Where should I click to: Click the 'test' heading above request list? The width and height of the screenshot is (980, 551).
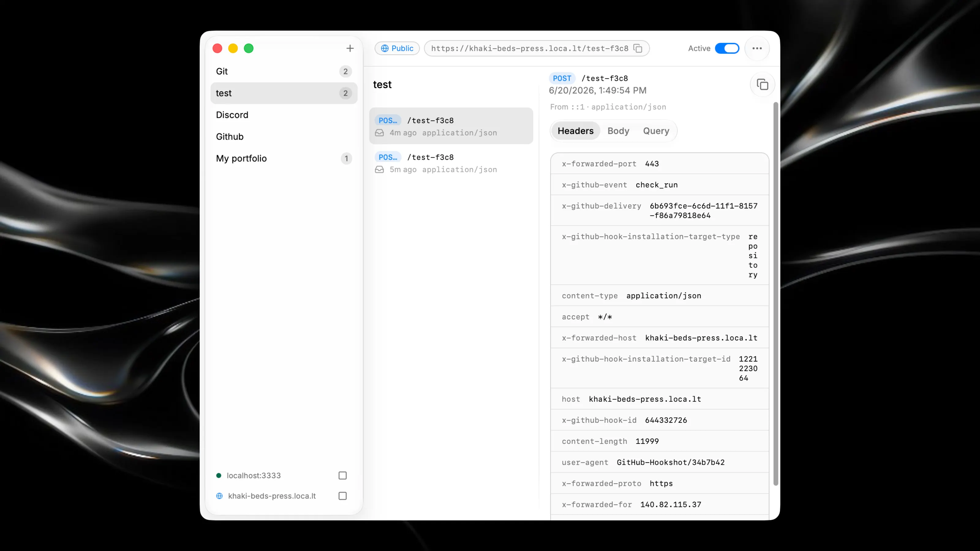coord(382,84)
